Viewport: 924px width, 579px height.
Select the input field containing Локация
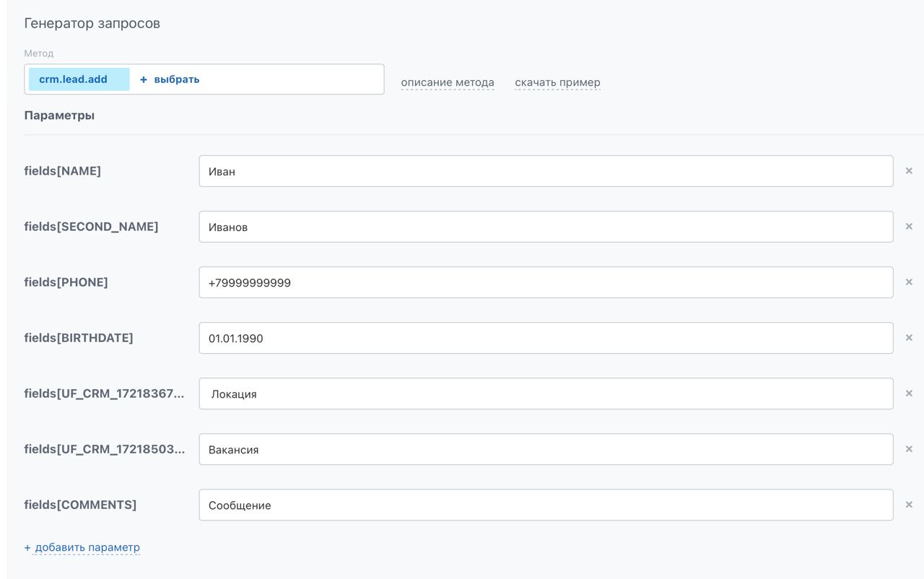(546, 393)
